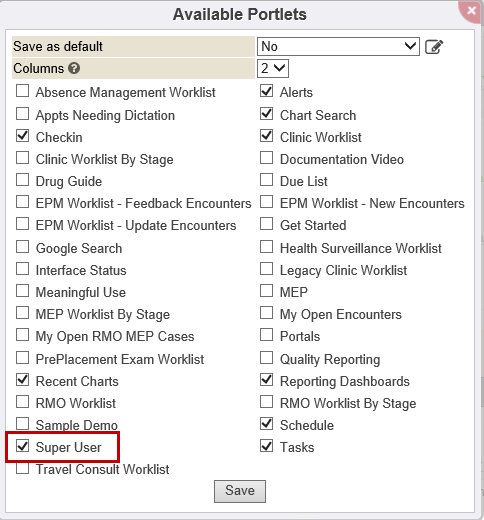This screenshot has width=484, height=520.
Task: Tick the Drug Guide checkbox
Action: click(22, 180)
